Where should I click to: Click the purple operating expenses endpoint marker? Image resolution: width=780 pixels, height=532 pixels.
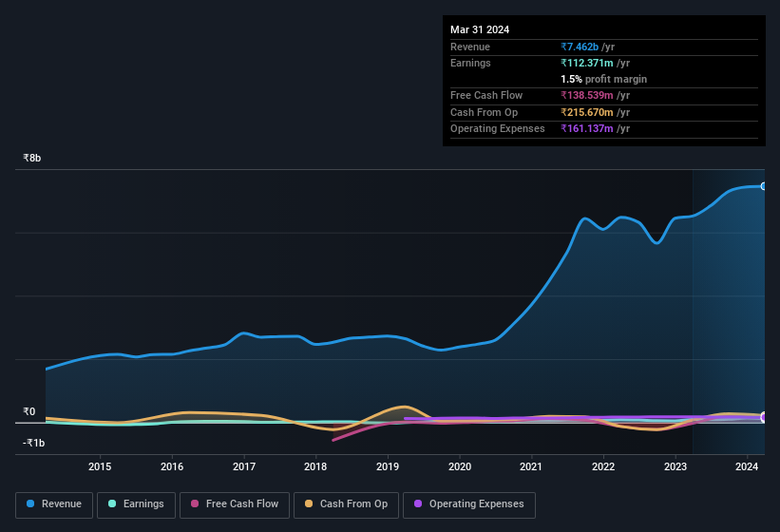click(x=764, y=417)
